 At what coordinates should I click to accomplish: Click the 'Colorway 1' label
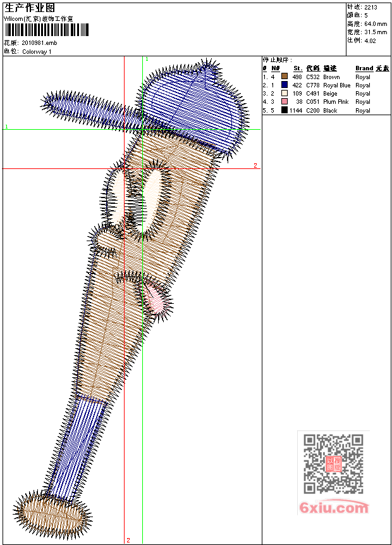click(x=37, y=52)
